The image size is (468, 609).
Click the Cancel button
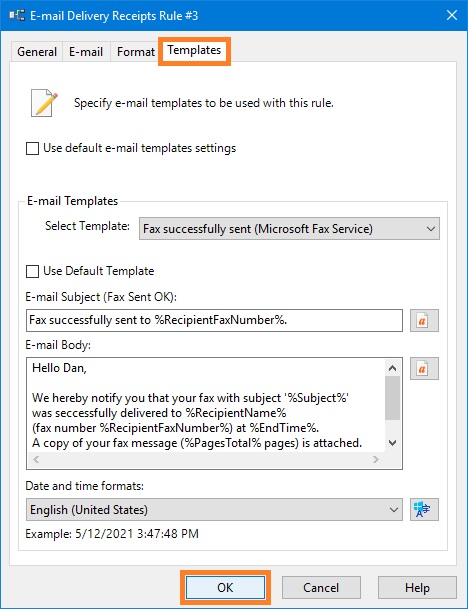click(321, 587)
